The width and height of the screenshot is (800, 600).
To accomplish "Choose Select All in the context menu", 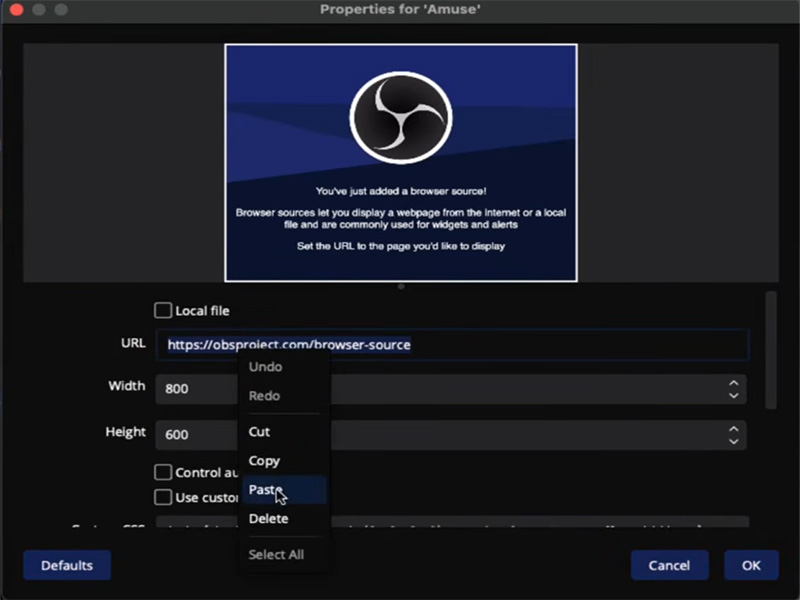I will [x=284, y=555].
